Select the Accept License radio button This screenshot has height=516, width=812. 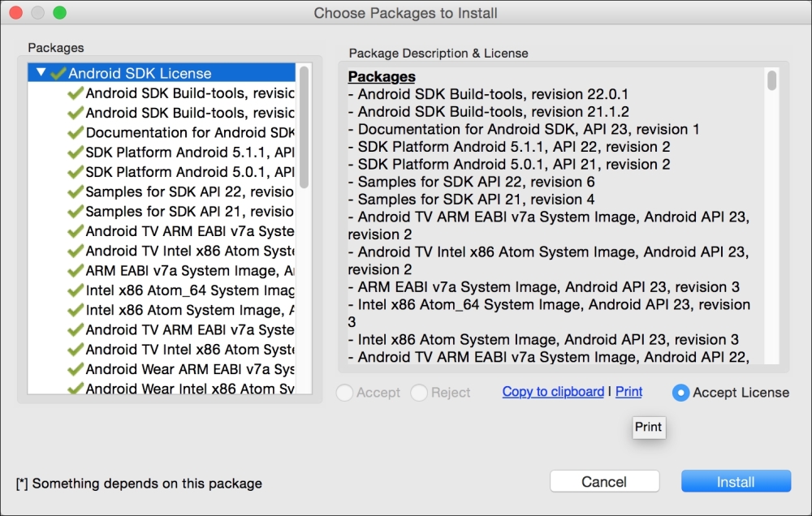(680, 393)
